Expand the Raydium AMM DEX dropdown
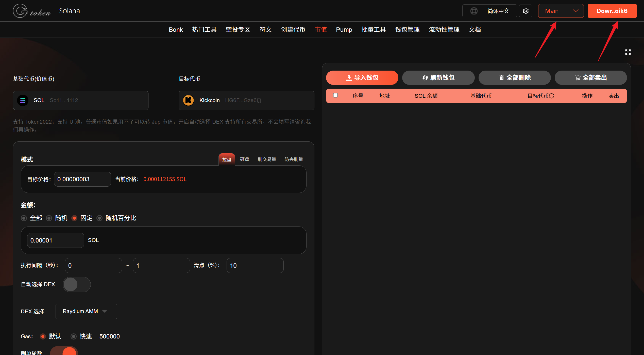The width and height of the screenshot is (644, 355). coord(86,311)
